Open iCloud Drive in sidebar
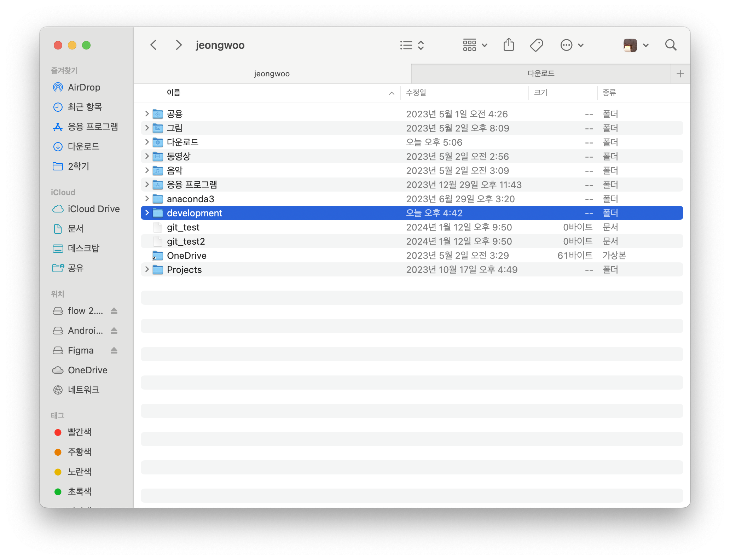The height and width of the screenshot is (560, 730). (93, 209)
